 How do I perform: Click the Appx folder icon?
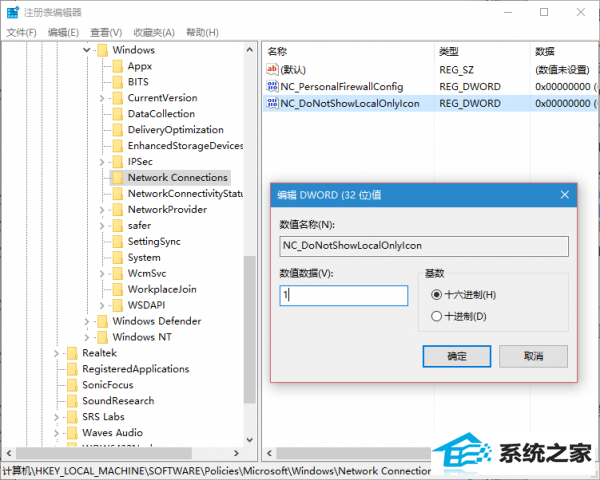tap(118, 66)
